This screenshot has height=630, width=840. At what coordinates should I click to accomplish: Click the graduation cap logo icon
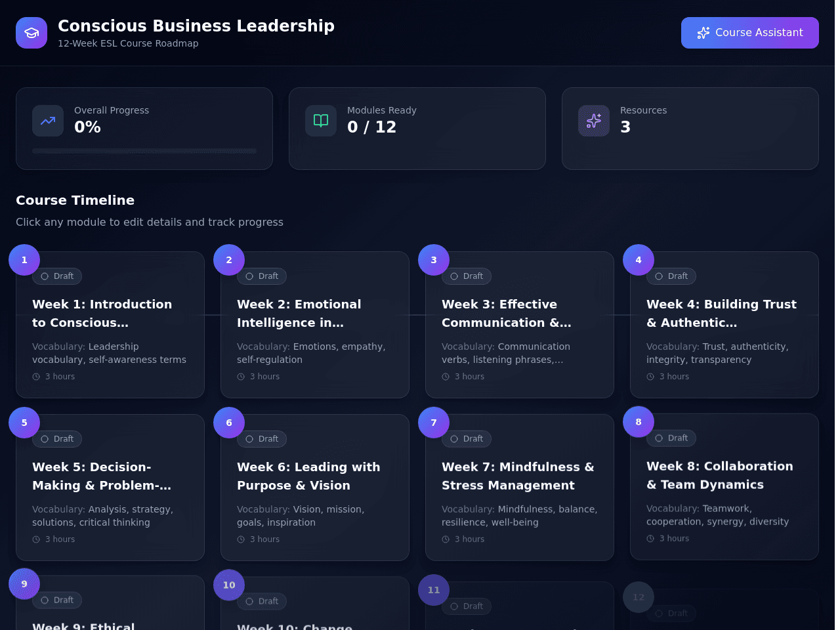[x=31, y=33]
